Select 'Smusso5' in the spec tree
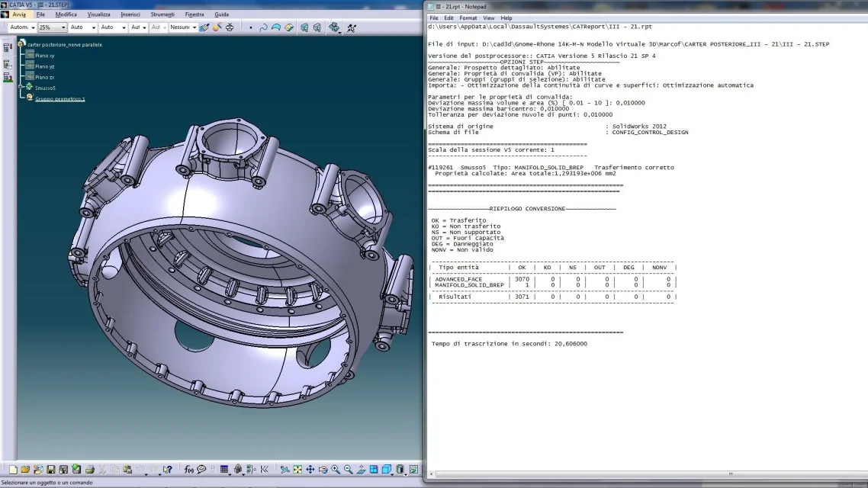This screenshot has height=488, width=868. [46, 88]
